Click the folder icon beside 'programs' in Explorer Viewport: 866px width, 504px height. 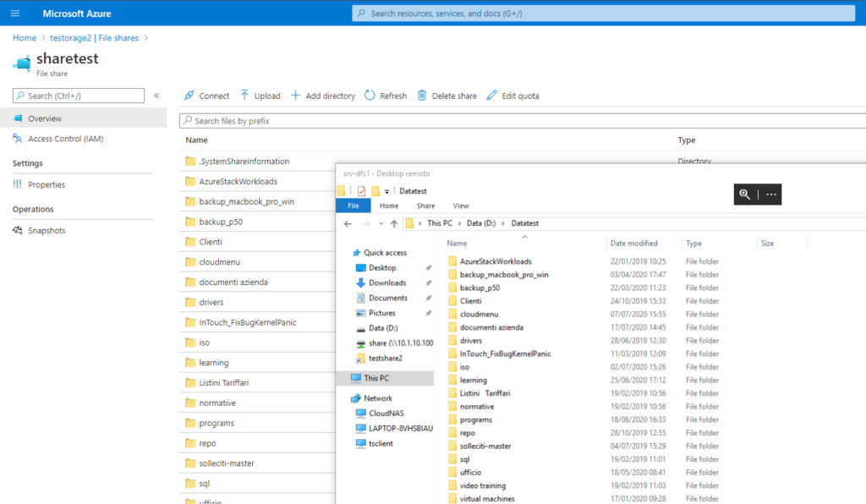452,419
